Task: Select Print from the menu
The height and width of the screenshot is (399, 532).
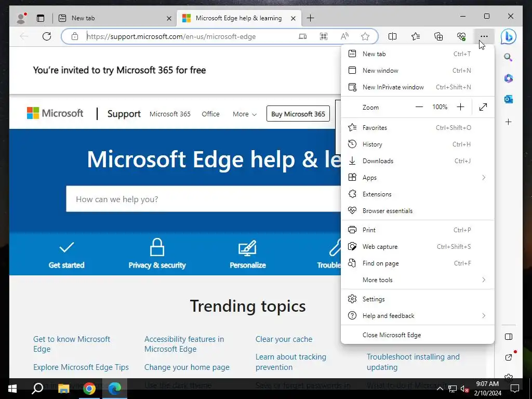Action: pos(417,230)
